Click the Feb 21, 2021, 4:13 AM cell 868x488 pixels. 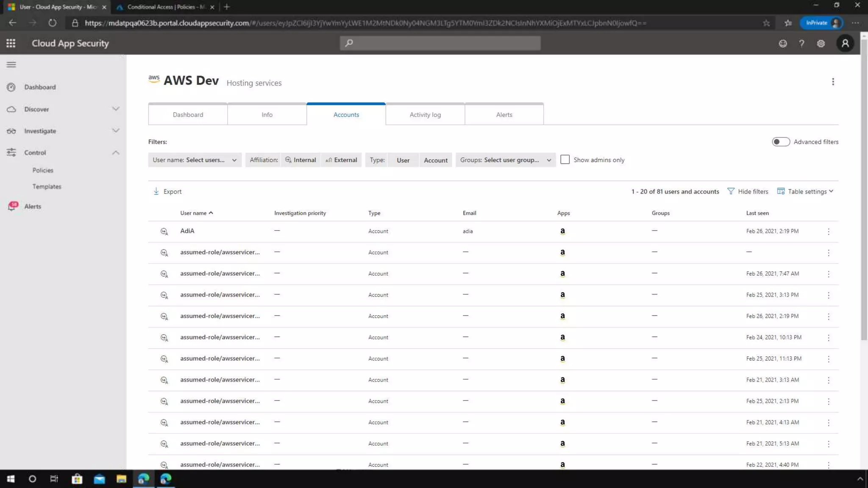[x=772, y=422]
